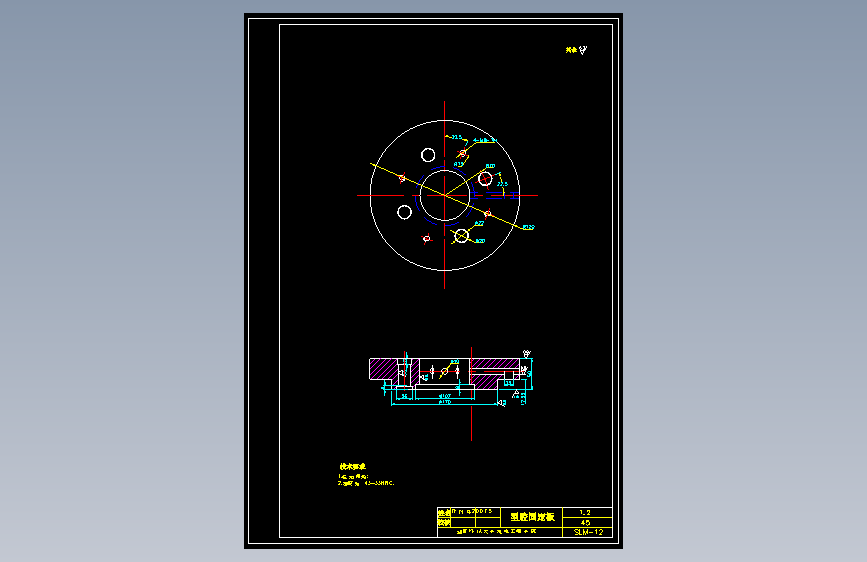Click the technical requirements heading in yellow
Image resolution: width=867 pixels, height=562 pixels.
[353, 467]
